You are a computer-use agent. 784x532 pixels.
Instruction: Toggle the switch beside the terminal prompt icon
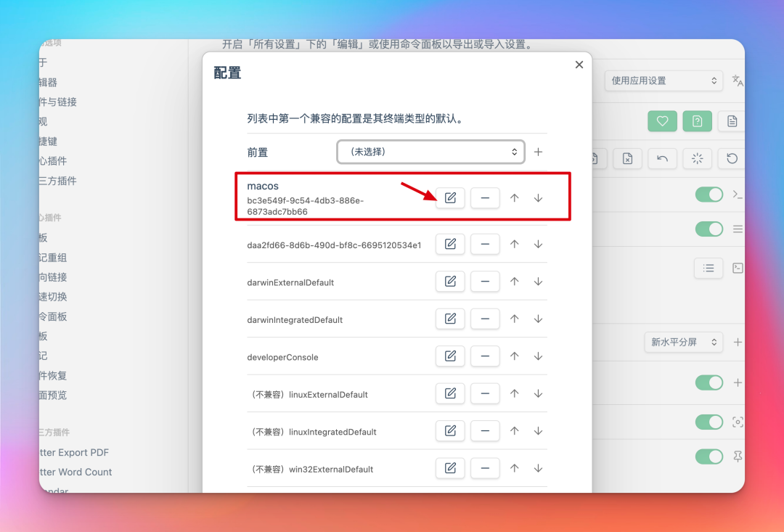tap(709, 195)
